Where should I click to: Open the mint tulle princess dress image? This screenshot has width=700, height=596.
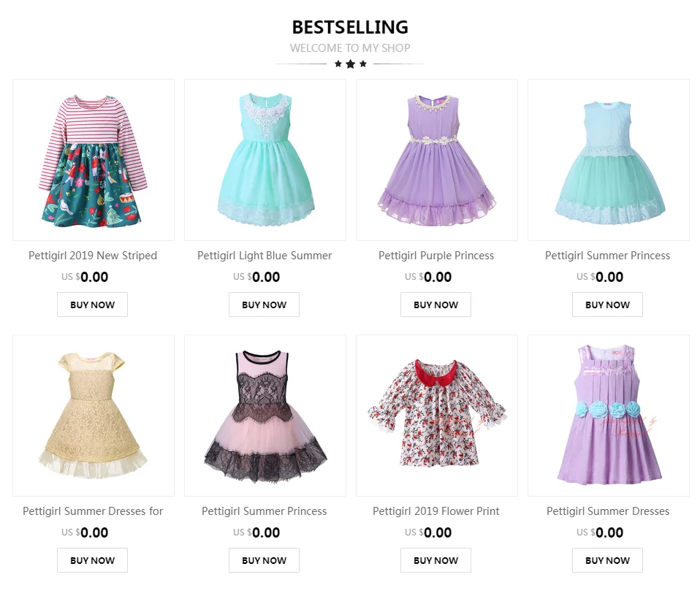(x=609, y=160)
